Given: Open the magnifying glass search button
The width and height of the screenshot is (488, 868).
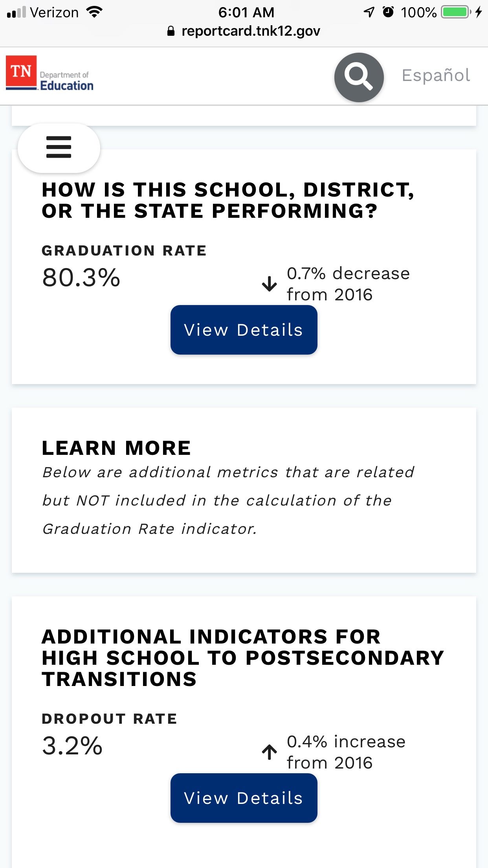Looking at the screenshot, I should click(359, 77).
